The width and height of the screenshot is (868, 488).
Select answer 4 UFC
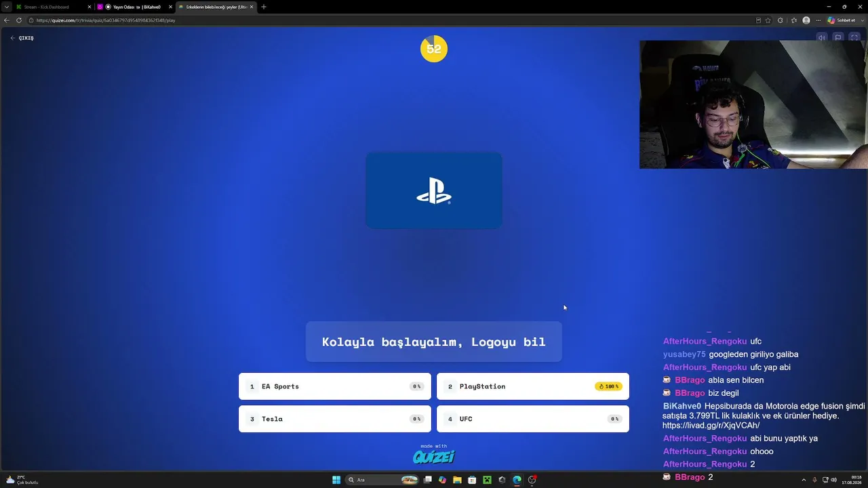tap(533, 419)
